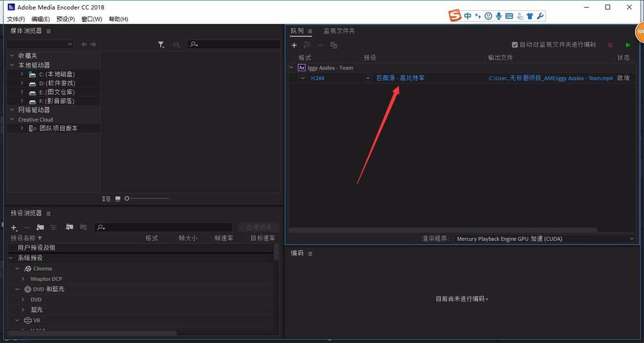Click the eye view-options icon in Media Browser

pos(176,44)
